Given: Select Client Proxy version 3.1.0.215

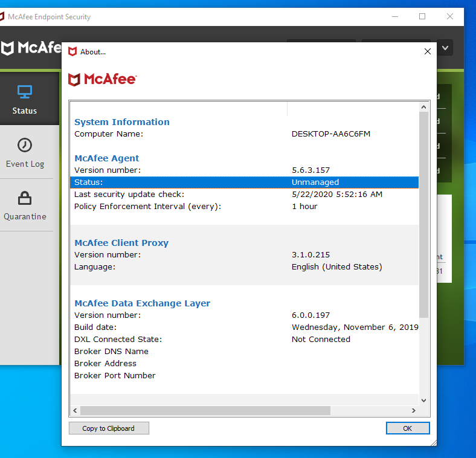Looking at the screenshot, I should tap(245, 255).
